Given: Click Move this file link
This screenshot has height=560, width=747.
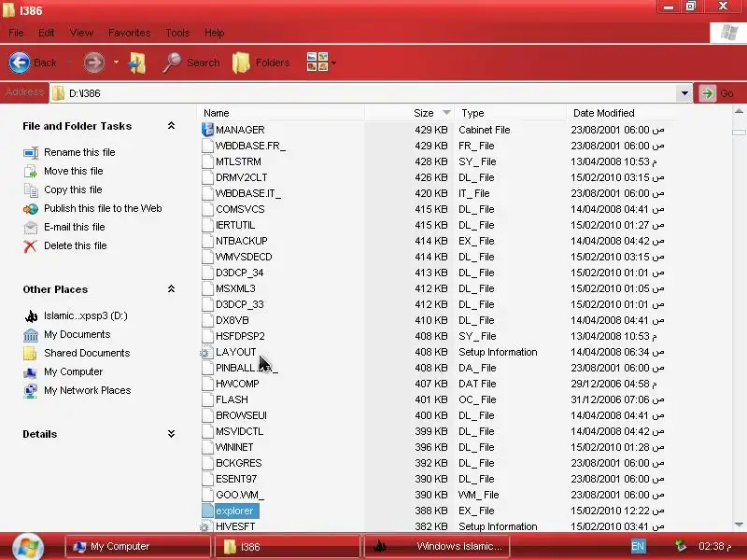Looking at the screenshot, I should click(74, 171).
